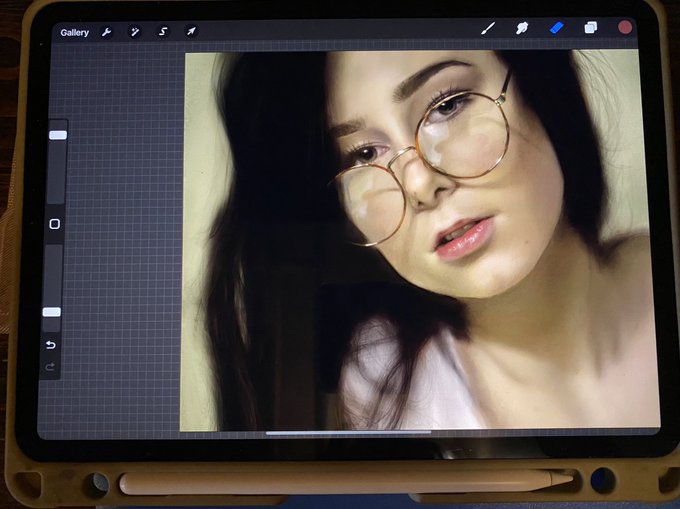
Task: Adjust the brush size slider handle
Action: [x=58, y=135]
